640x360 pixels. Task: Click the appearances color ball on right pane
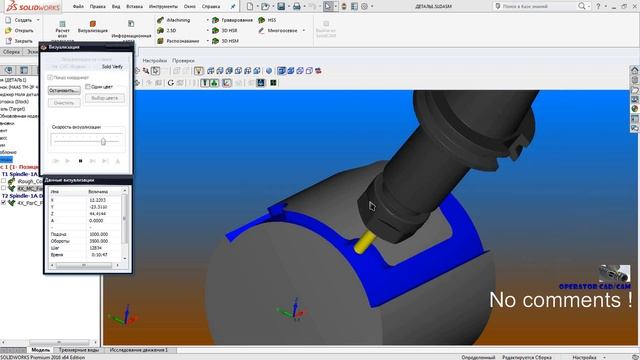click(x=634, y=109)
